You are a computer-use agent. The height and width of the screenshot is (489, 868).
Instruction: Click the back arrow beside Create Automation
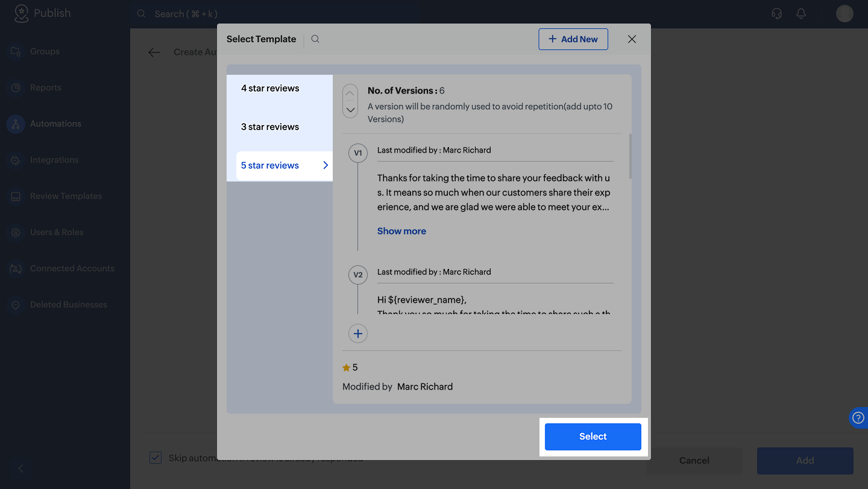click(x=154, y=52)
